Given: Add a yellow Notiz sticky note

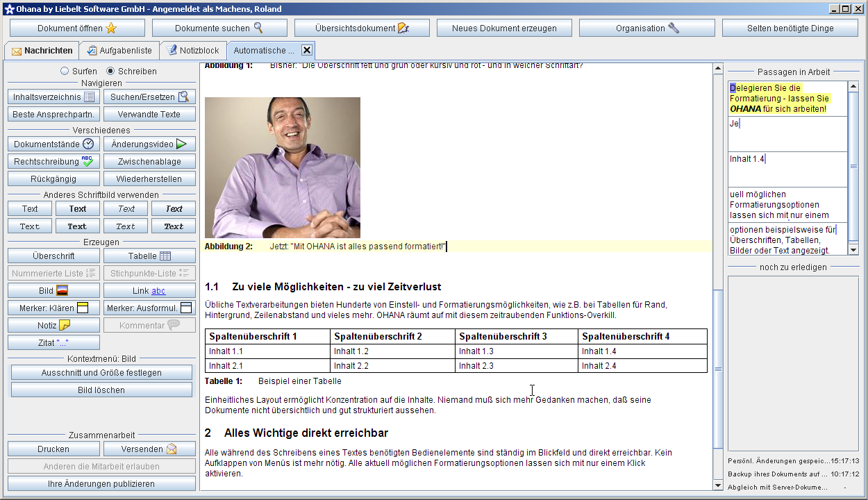Looking at the screenshot, I should pos(53,325).
